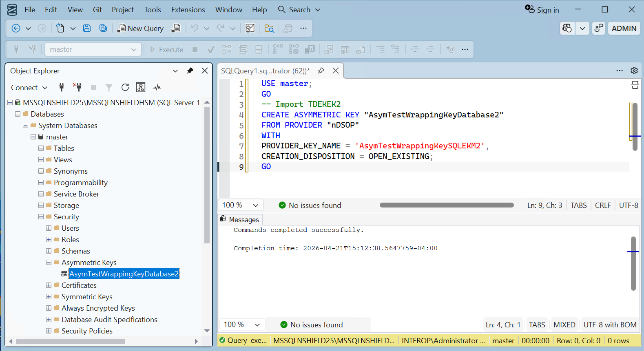Open the Connect dropdown in Object Explorer
The image size is (644, 351).
(29, 87)
